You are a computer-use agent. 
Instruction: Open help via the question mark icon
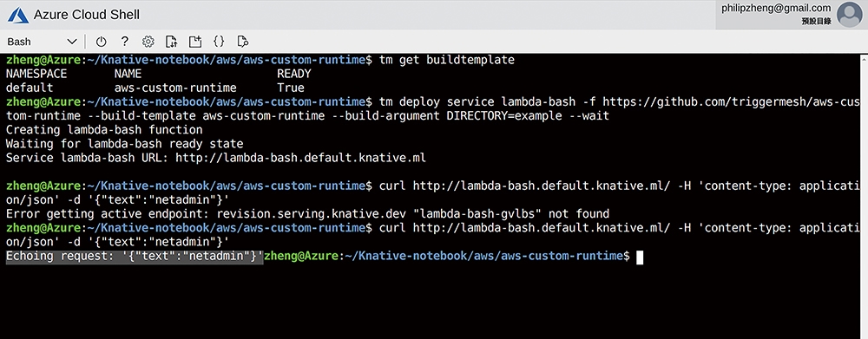124,42
